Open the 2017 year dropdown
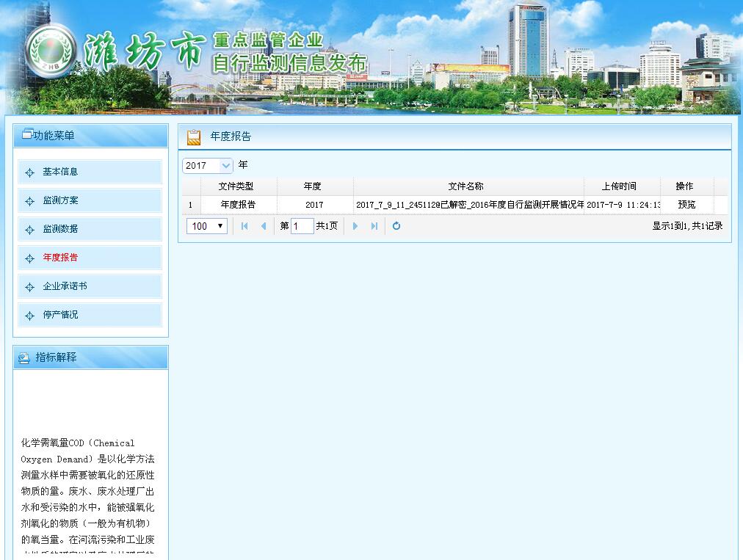 [x=207, y=165]
